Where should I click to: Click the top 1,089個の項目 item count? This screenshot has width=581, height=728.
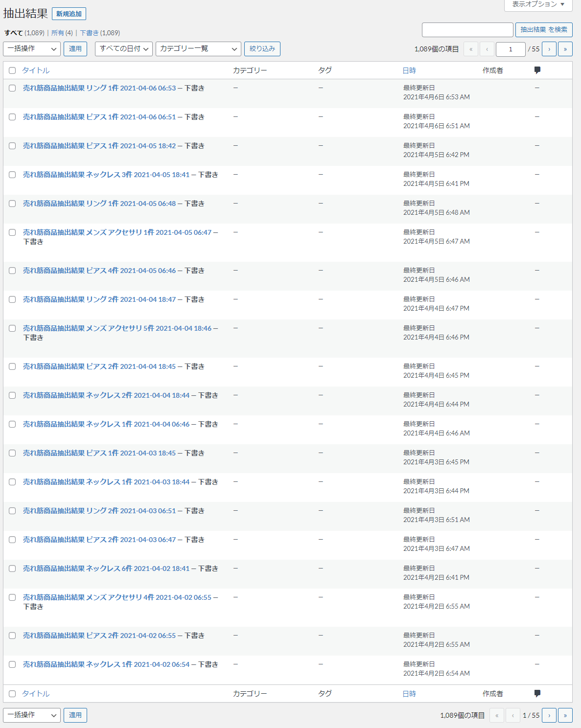point(437,49)
